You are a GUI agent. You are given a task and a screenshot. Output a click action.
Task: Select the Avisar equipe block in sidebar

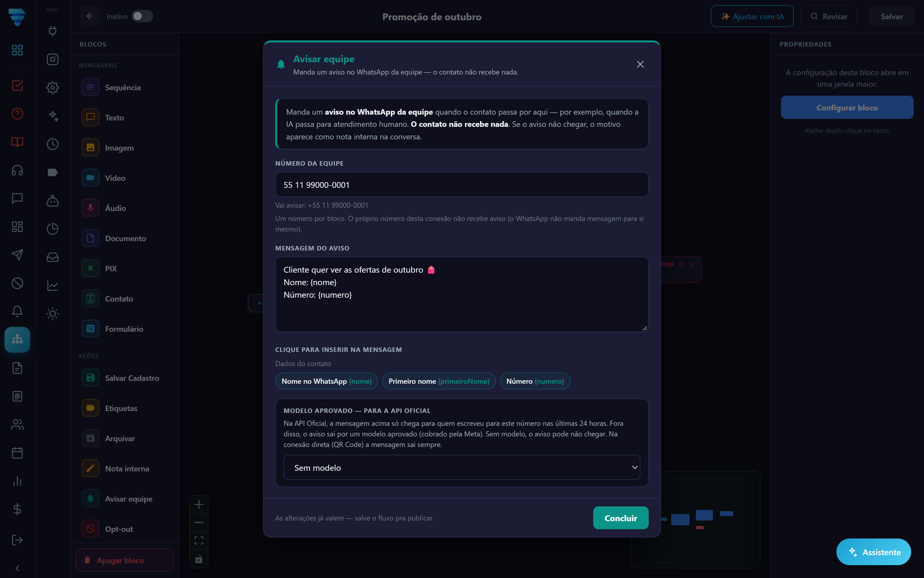click(x=124, y=498)
